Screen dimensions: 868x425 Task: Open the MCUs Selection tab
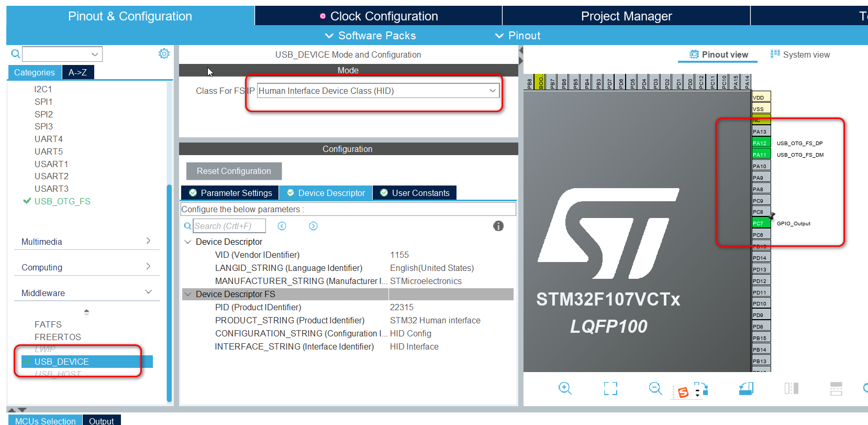point(45,420)
